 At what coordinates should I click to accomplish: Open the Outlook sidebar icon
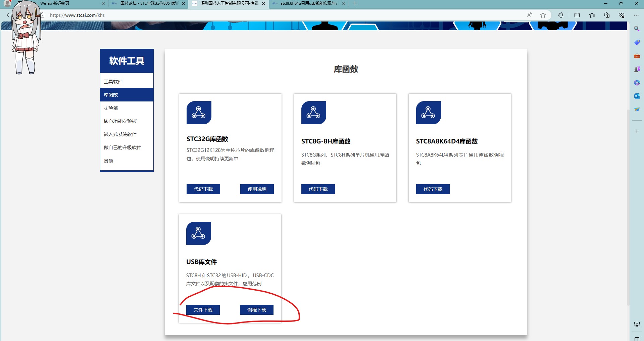[x=637, y=96]
